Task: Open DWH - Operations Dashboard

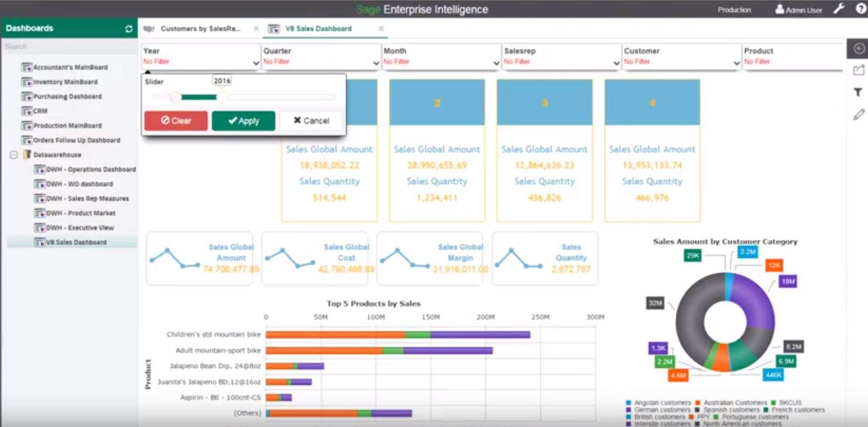Action: [x=91, y=169]
